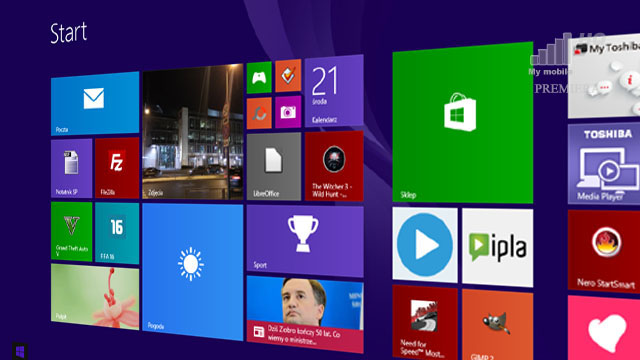Launch the blue play button tile
The image size is (640, 360).
coord(425,245)
